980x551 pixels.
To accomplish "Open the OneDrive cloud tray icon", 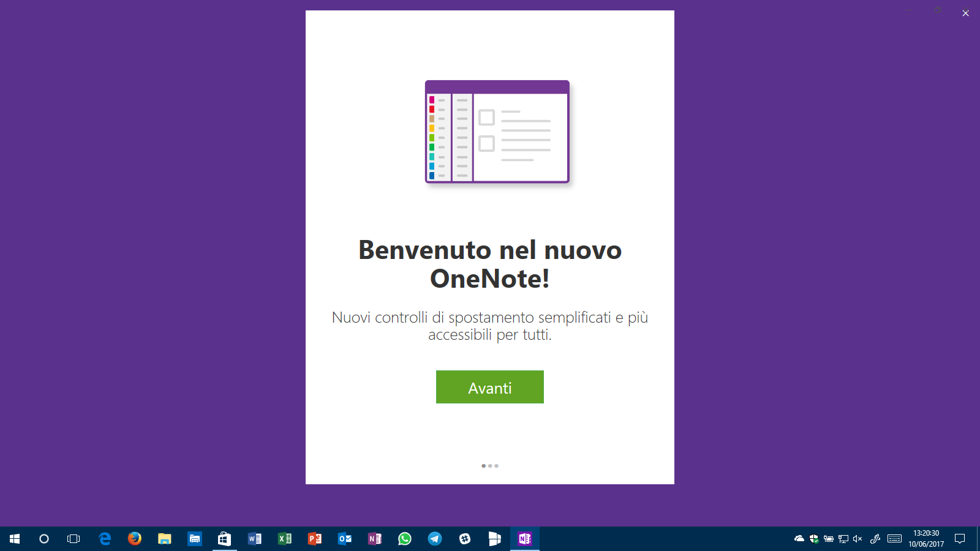I will point(799,539).
